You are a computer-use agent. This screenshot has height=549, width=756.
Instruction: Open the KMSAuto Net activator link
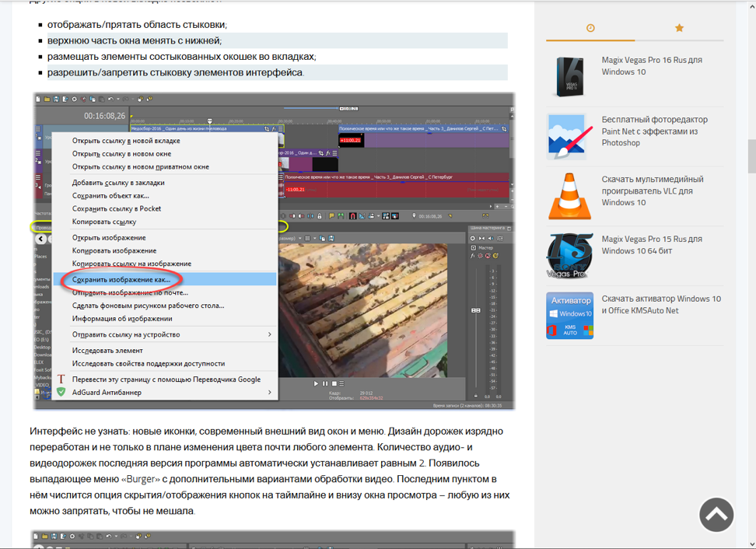tap(661, 305)
